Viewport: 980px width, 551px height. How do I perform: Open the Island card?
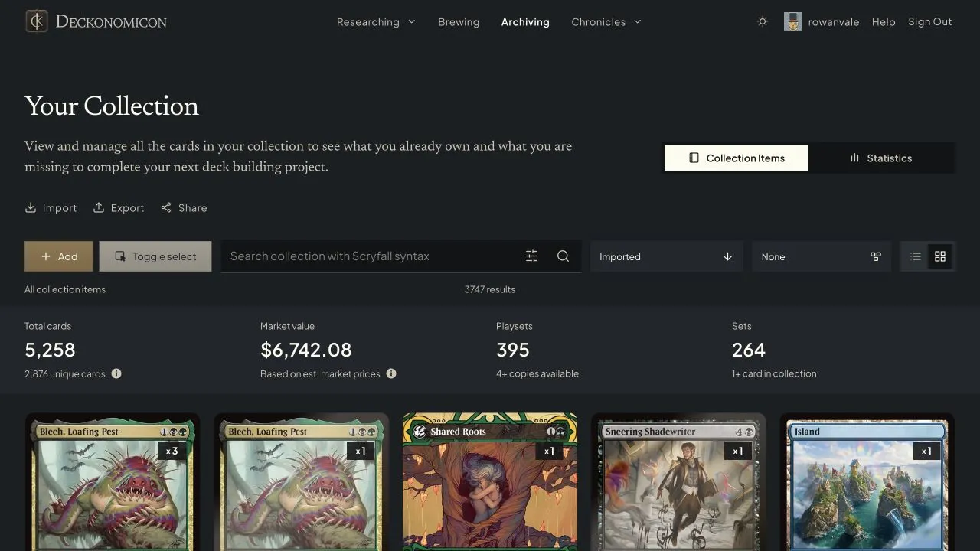tap(867, 482)
